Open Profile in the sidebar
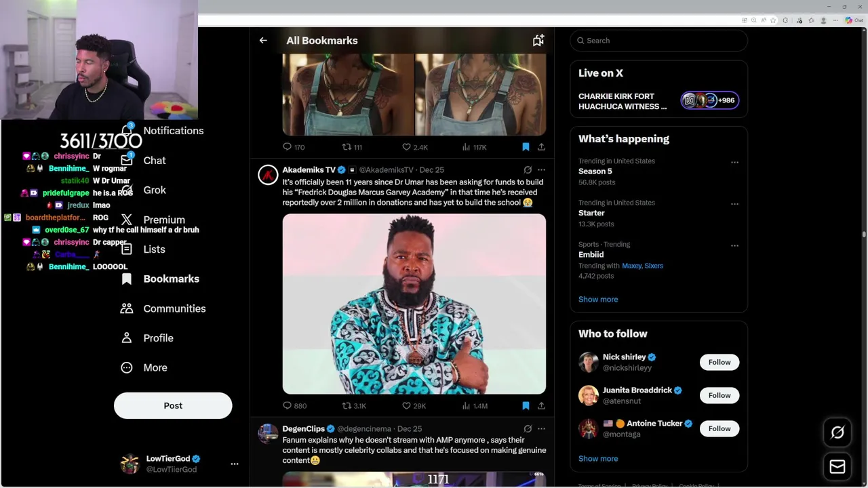This screenshot has width=868, height=488. coord(146,338)
